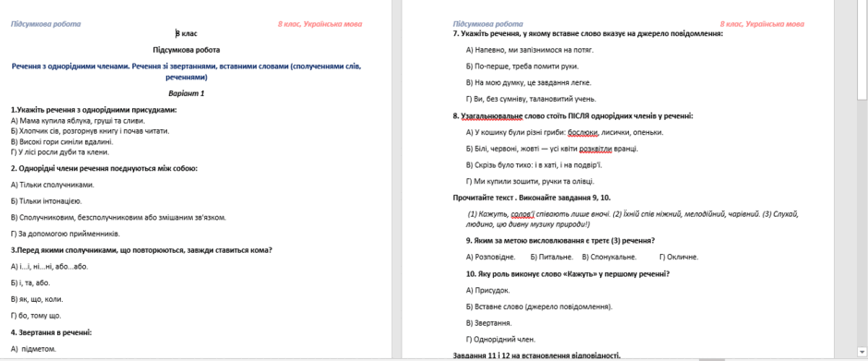Click the vertical scrollbar thumb

coord(862,49)
